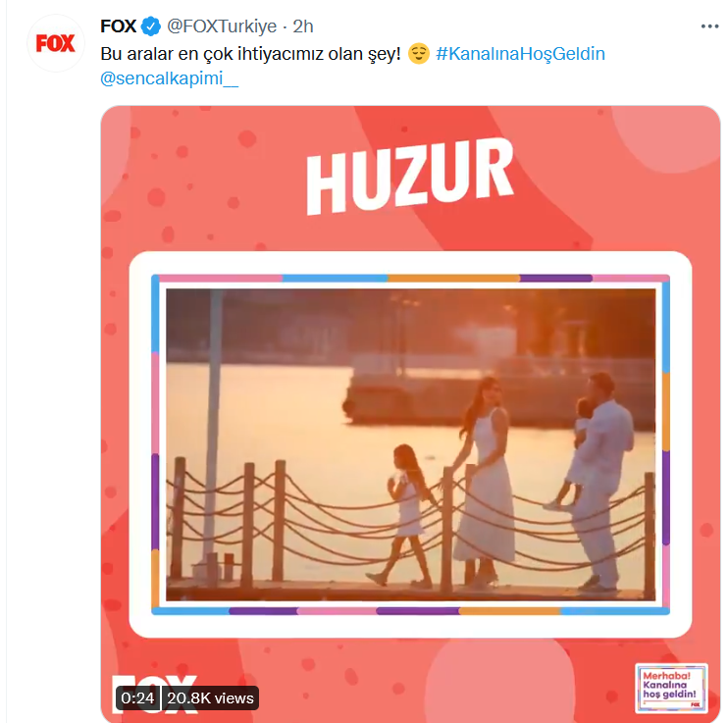
Task: Click the white FOX watermark in video
Action: coord(155,694)
